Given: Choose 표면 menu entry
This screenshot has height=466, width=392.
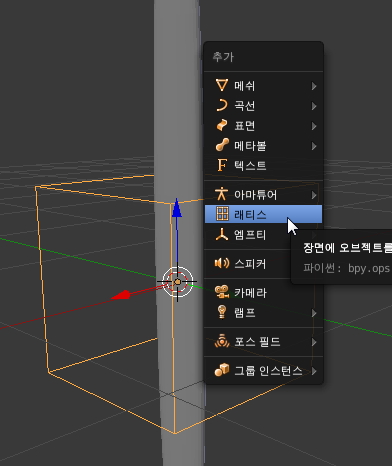Looking at the screenshot, I should pos(263,126).
